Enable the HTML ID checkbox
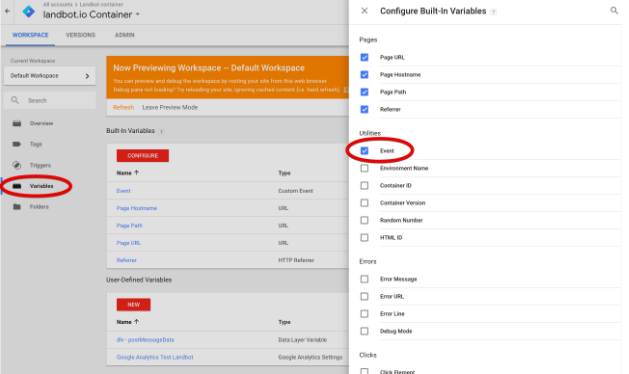This screenshot has height=374, width=629. 364,238
